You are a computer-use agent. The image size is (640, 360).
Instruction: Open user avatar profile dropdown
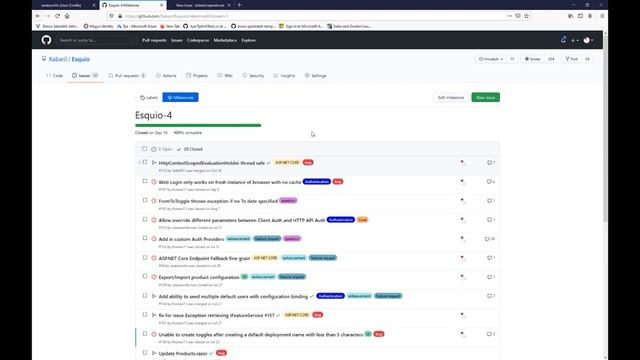click(x=589, y=40)
